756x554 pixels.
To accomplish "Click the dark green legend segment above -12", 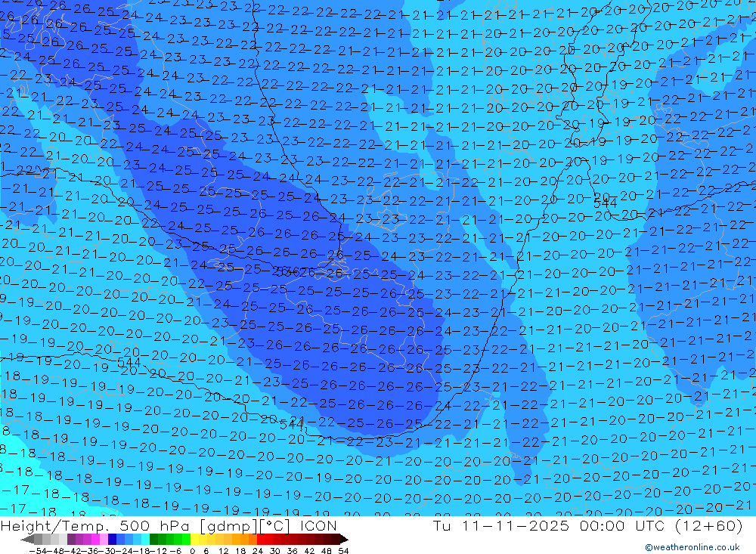I will coord(153,540).
